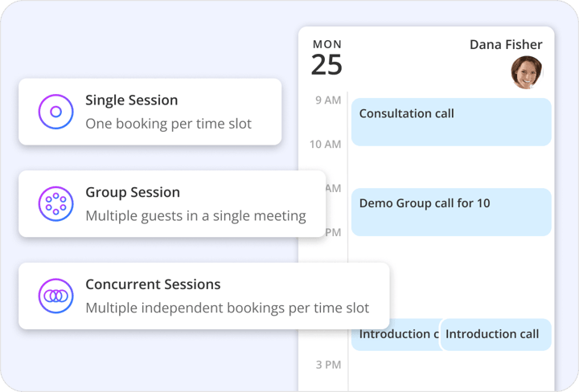
Task: Click the 3 PM time label
Action: click(x=328, y=365)
